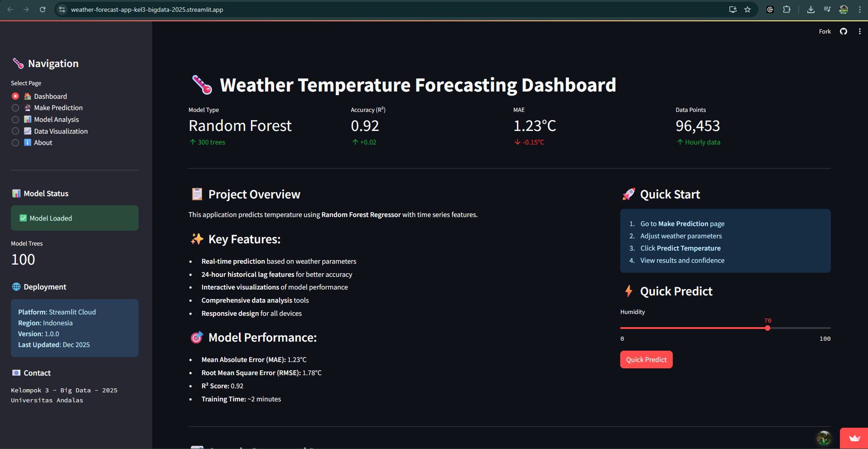
Task: Click 'Adjust weather parameters' step
Action: pos(681,236)
